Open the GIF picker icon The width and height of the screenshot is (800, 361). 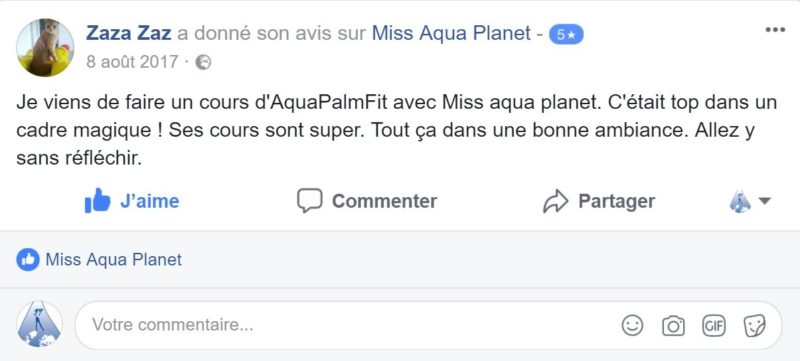[713, 325]
